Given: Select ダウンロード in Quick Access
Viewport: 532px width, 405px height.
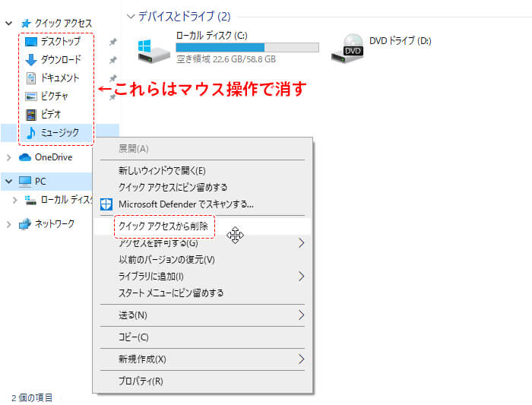Looking at the screenshot, I should click(x=61, y=60).
